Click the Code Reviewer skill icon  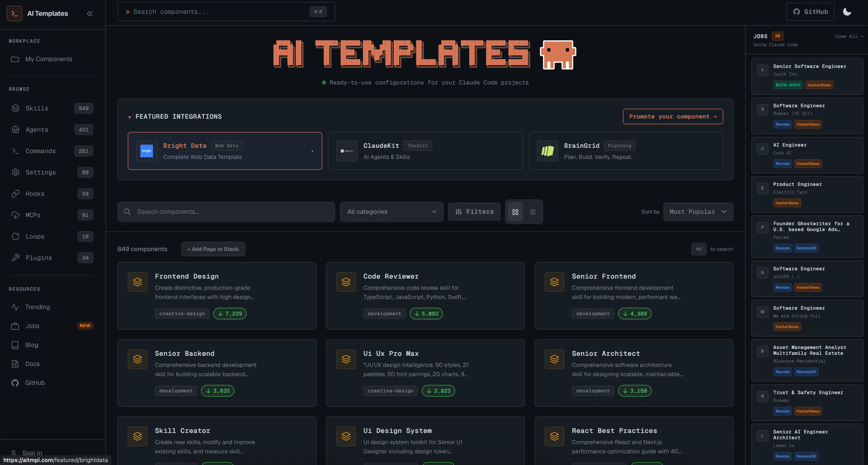(x=346, y=282)
